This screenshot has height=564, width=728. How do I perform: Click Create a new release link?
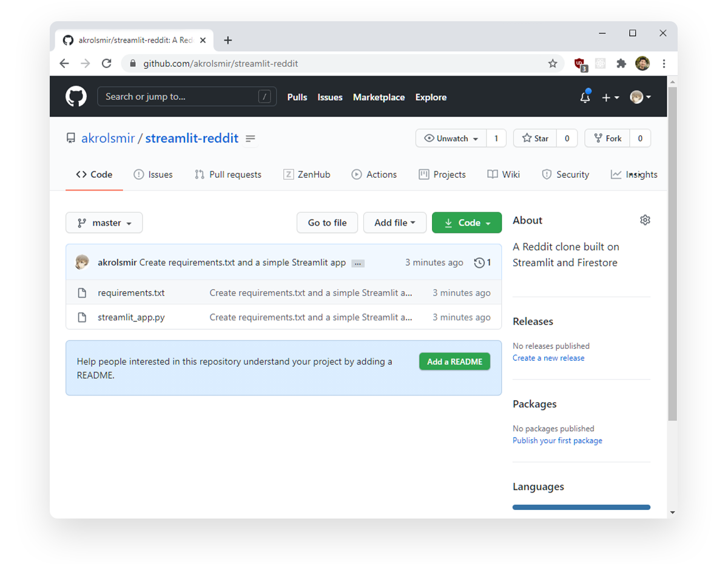point(548,358)
